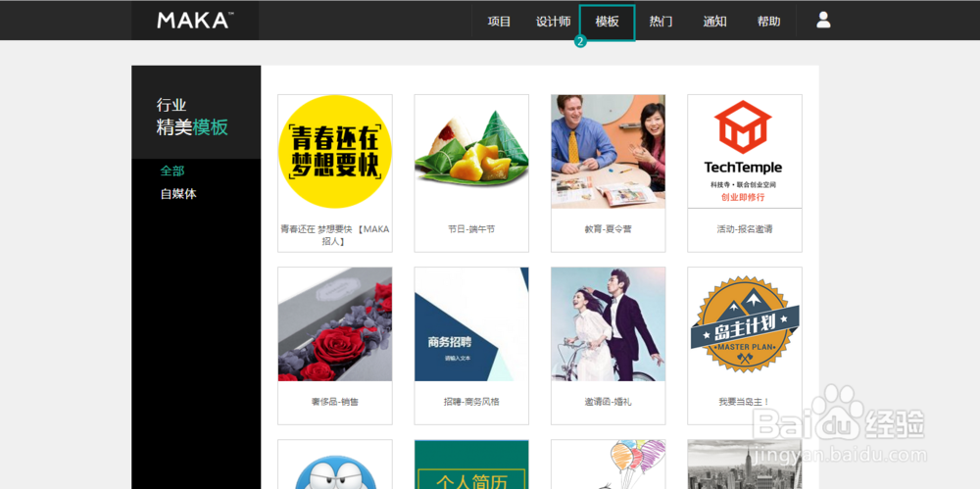Open the green 个人简历 template
This screenshot has width=980, height=489.
[471, 465]
